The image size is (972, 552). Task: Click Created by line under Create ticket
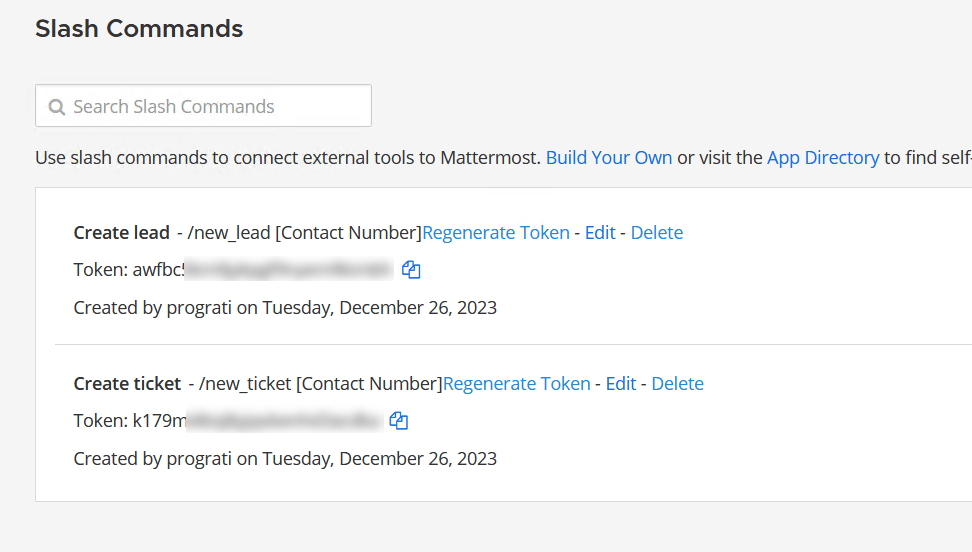point(284,459)
